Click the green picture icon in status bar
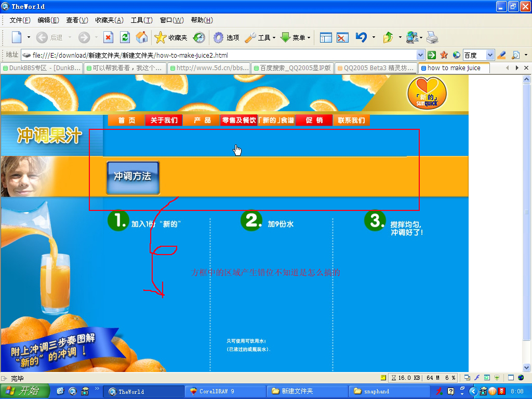532x399 pixels. pyautogui.click(x=487, y=378)
